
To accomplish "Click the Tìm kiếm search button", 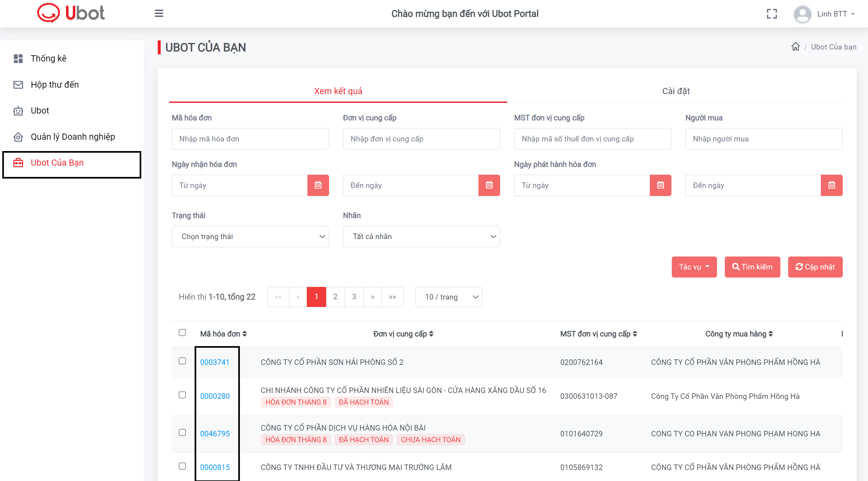I will [752, 267].
